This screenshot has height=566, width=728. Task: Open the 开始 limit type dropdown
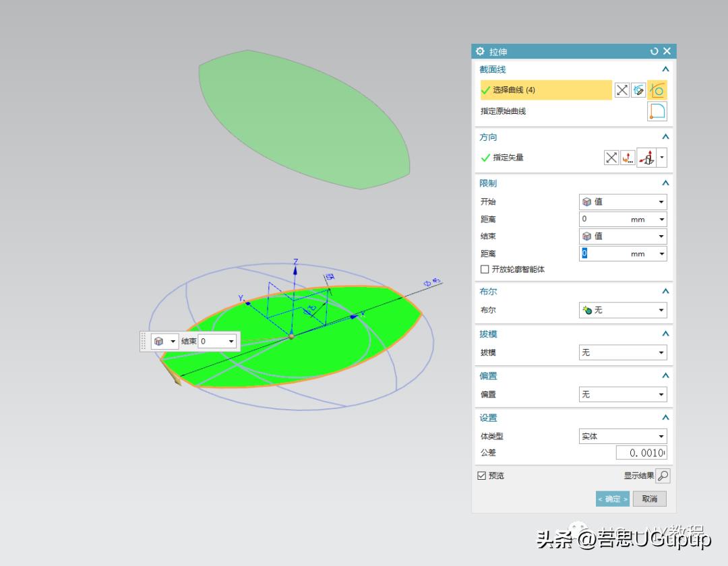623,202
